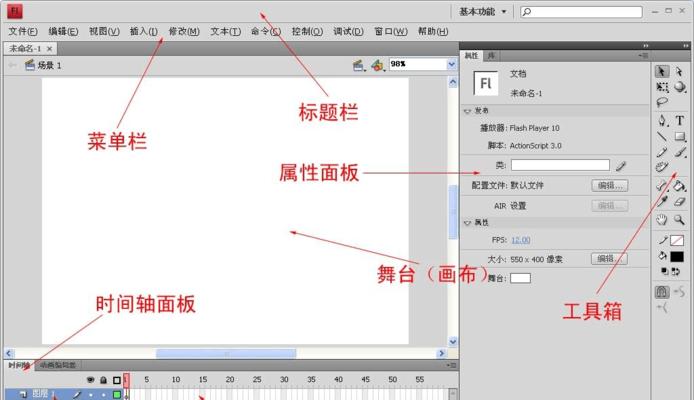Screen dimensions: 694x400
Task: Open the 编辑(E) menu
Action: coord(63,31)
